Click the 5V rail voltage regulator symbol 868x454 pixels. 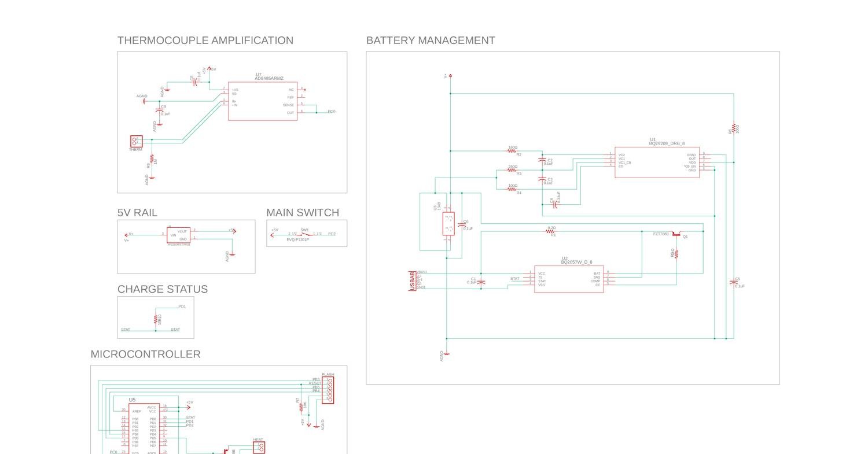(x=178, y=235)
